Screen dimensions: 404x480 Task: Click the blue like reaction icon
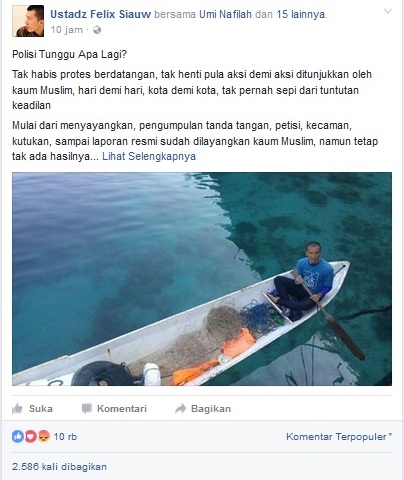click(18, 436)
